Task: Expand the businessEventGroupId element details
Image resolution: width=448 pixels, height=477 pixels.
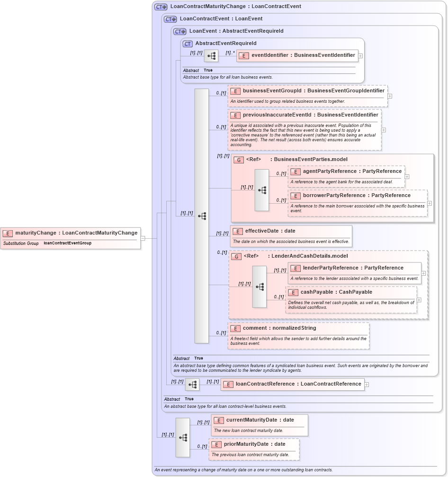Action: [x=389, y=96]
